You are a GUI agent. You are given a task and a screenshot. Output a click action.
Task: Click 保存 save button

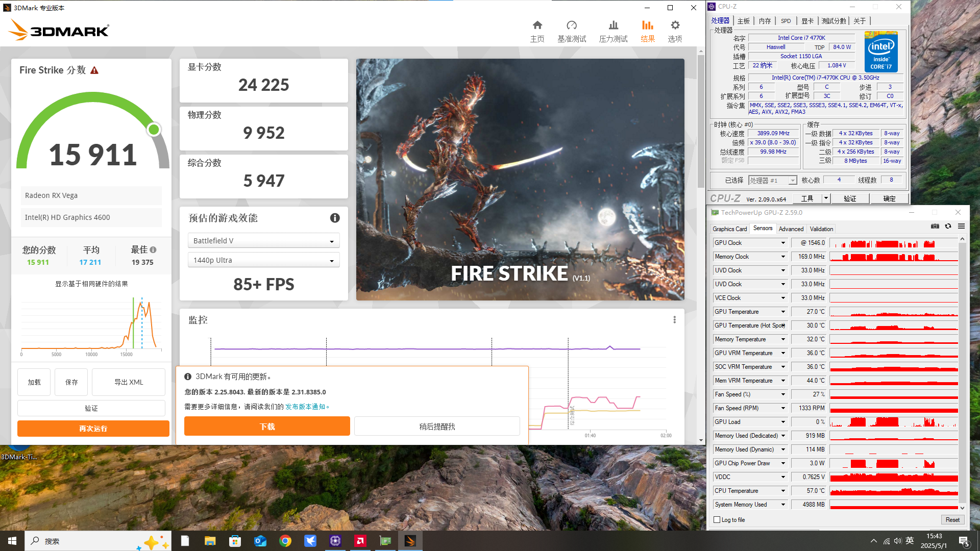[71, 382]
